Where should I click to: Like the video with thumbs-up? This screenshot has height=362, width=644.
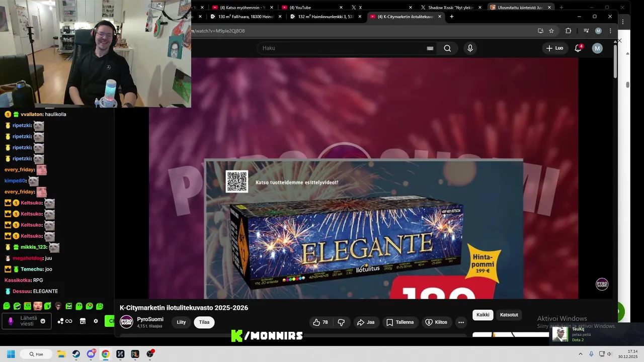click(x=320, y=322)
